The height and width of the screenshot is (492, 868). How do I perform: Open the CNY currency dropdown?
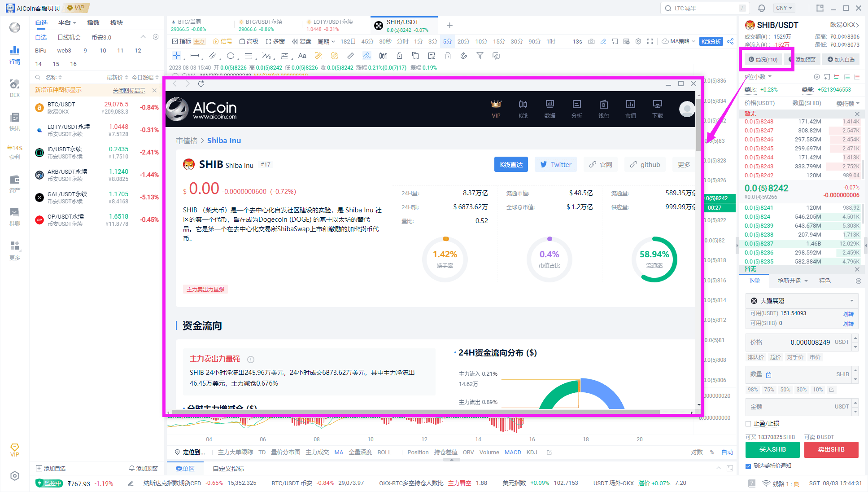click(784, 8)
